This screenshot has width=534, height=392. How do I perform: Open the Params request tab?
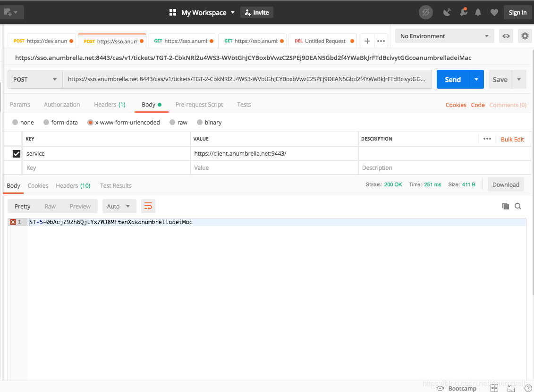click(x=20, y=104)
